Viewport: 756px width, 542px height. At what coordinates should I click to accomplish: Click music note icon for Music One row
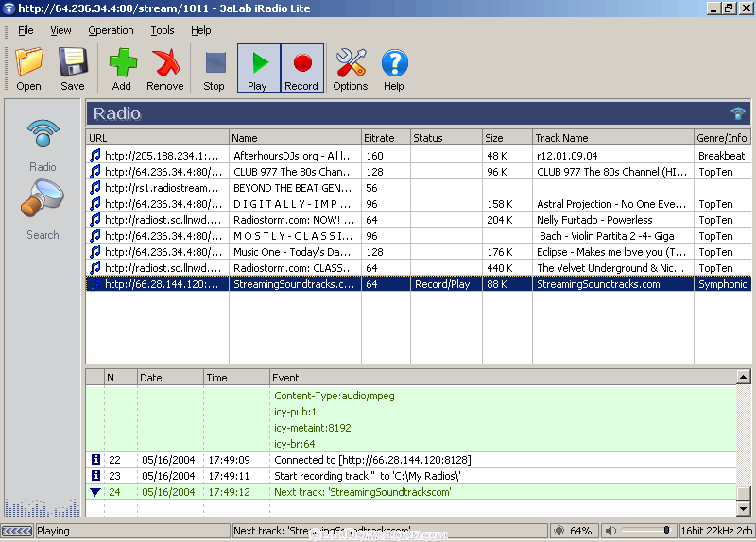pyautogui.click(x=95, y=251)
